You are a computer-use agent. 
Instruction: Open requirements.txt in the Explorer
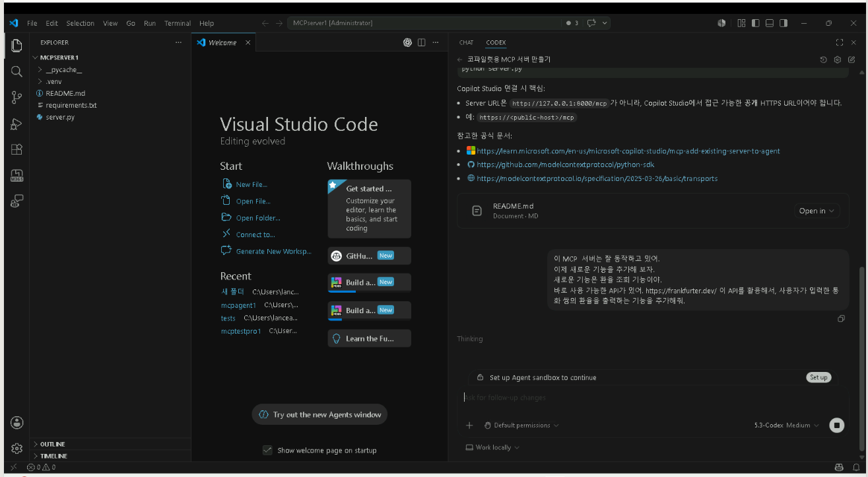click(x=110, y=105)
